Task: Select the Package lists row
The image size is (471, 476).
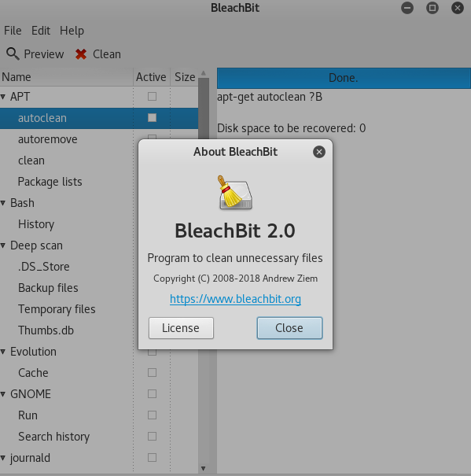Action: 50,182
